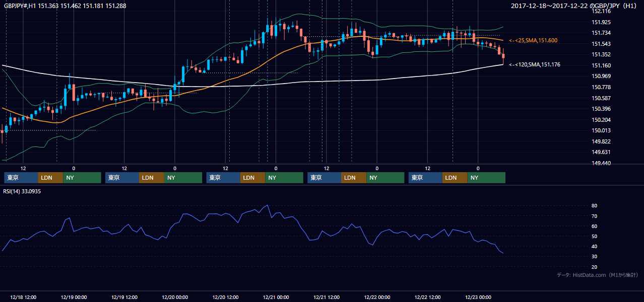
Task: Click price axis value 151.925
Action: pos(601,22)
